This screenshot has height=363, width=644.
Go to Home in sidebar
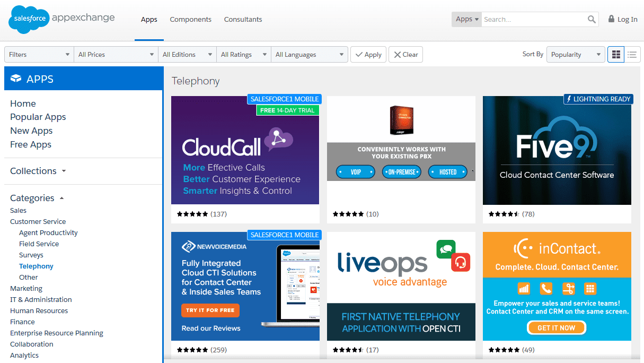pos(23,103)
